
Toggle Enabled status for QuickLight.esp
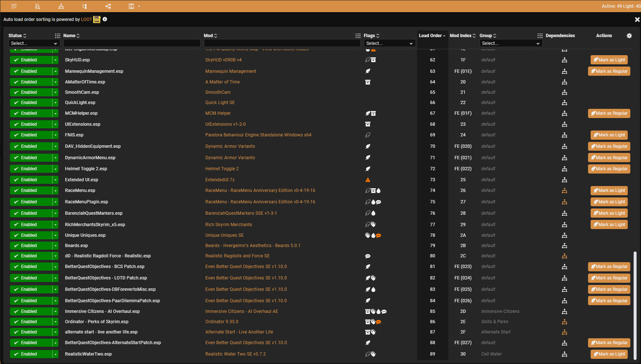click(31, 103)
